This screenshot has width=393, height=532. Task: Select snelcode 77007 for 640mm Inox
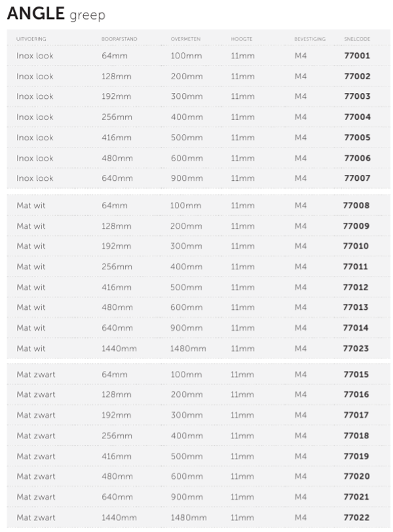[357, 178]
